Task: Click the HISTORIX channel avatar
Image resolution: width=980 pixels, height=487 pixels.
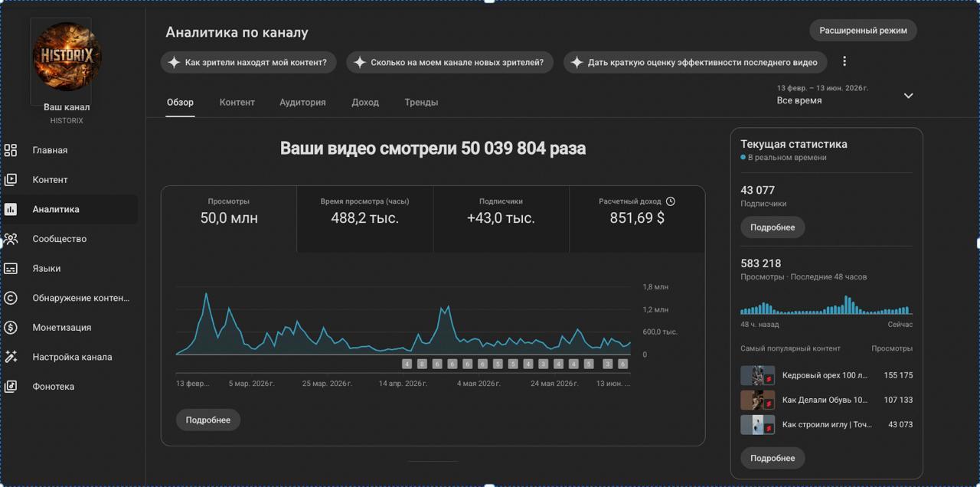Action: (x=67, y=57)
